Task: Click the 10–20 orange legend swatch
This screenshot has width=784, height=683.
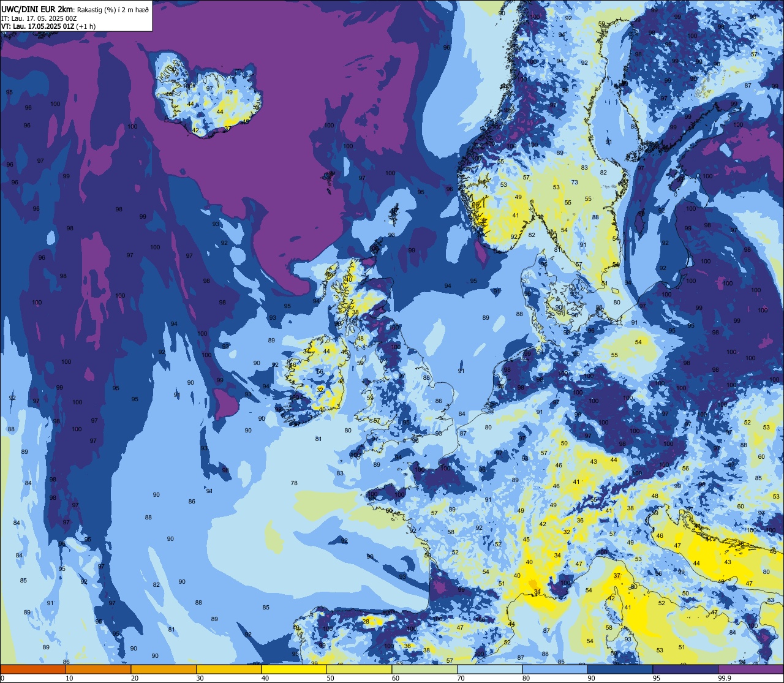Action: click(98, 669)
